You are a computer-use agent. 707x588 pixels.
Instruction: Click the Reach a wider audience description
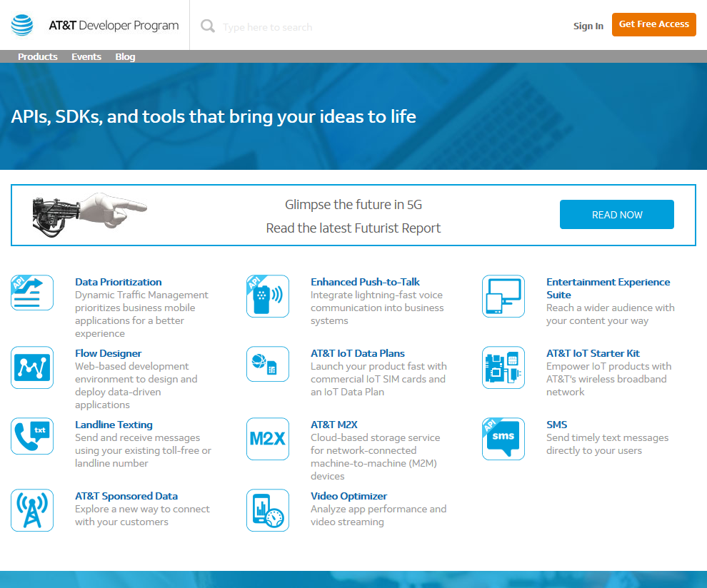(611, 314)
